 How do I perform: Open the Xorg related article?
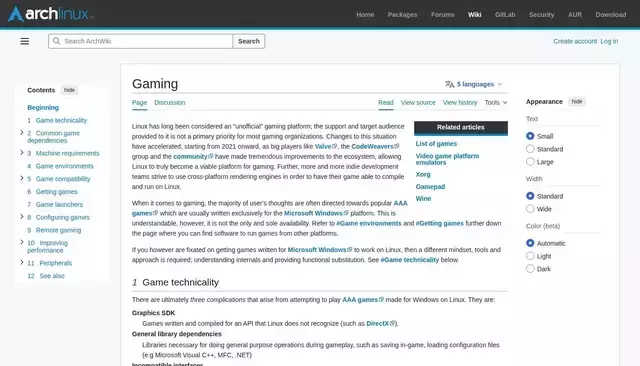pyautogui.click(x=423, y=174)
